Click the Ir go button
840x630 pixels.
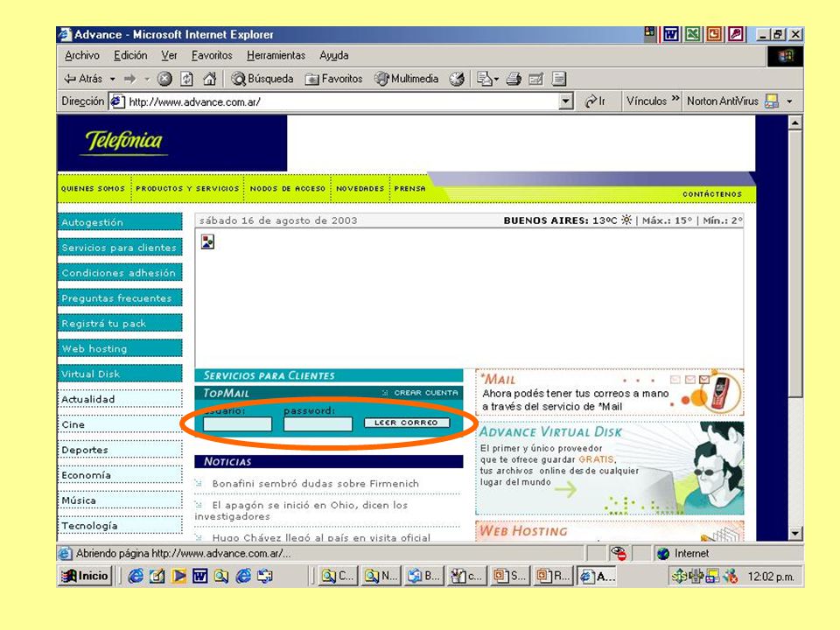[595, 101]
